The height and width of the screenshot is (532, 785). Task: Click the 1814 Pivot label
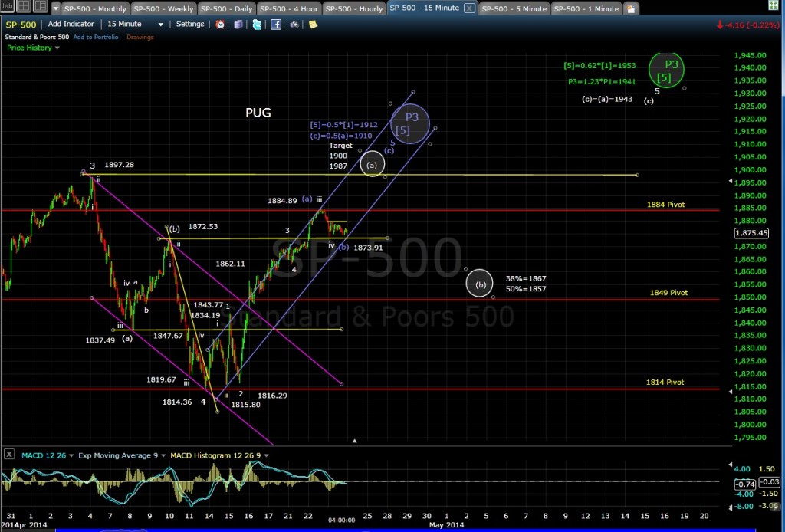(x=665, y=382)
